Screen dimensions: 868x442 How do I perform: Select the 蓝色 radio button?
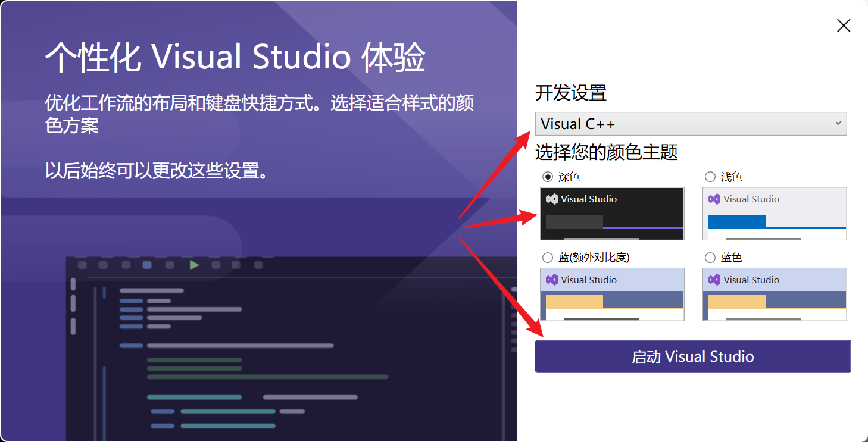point(710,257)
